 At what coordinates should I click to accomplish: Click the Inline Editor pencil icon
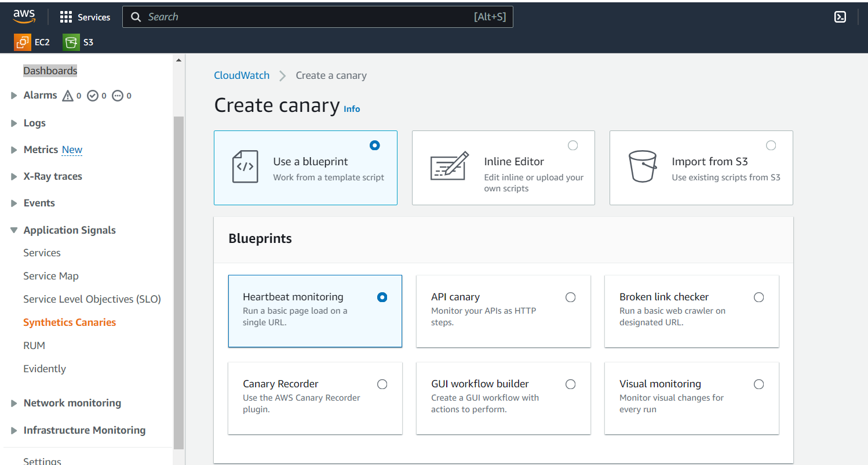pos(449,166)
